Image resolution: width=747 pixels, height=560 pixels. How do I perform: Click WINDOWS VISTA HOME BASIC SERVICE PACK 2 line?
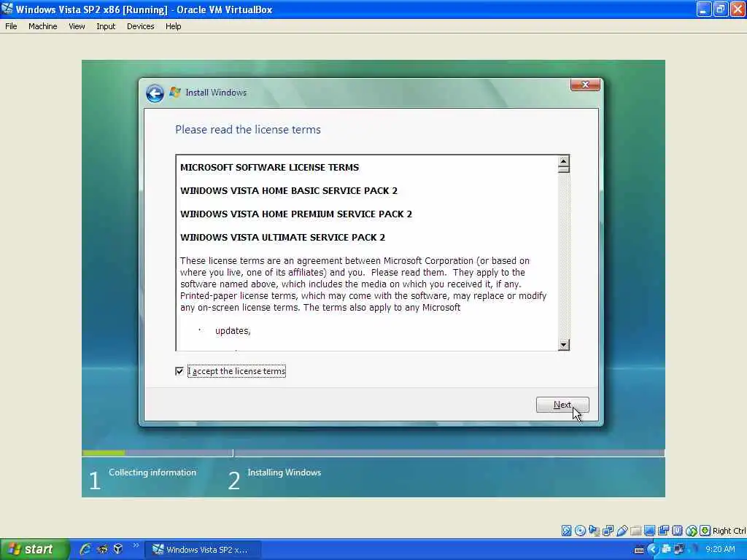tap(289, 190)
